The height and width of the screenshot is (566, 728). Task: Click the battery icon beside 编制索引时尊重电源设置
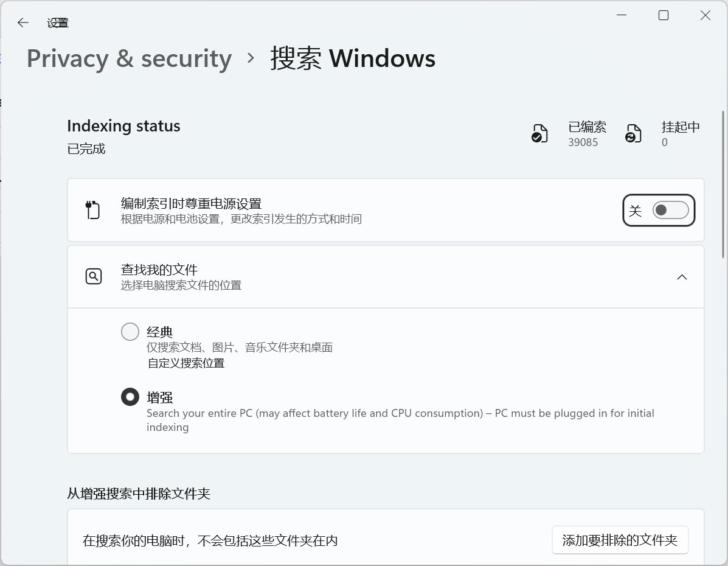94,209
